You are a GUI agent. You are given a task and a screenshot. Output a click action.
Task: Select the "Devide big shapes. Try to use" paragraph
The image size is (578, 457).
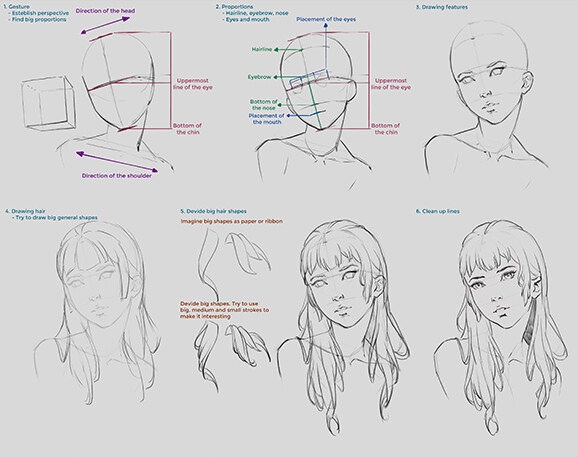click(224, 310)
